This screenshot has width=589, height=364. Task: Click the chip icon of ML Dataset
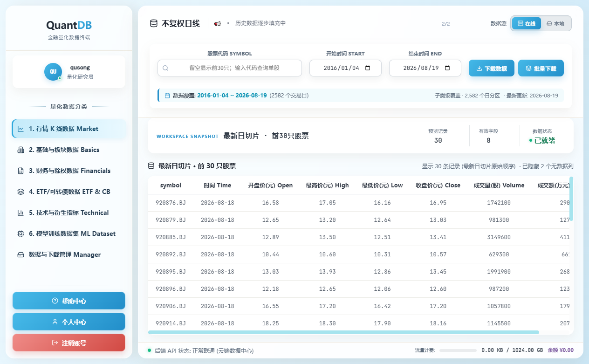pos(21,234)
